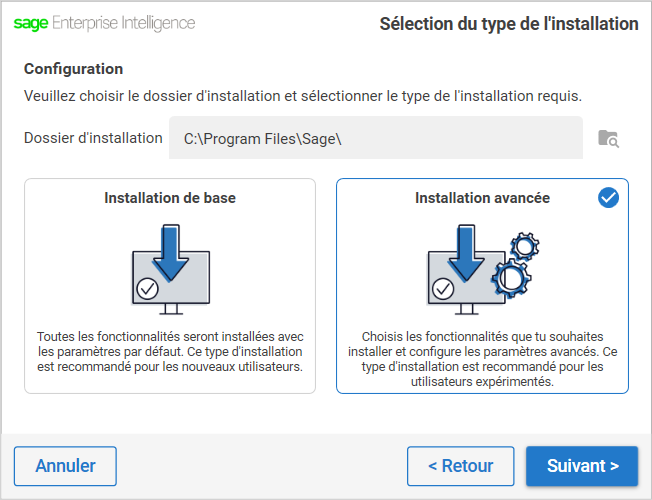
Task: Click the Configuration heading
Action: click(74, 69)
